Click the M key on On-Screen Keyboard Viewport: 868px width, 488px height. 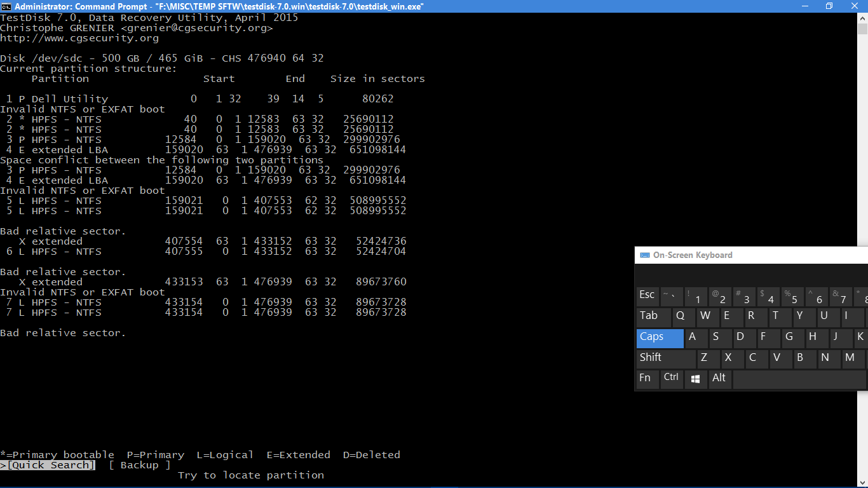853,358
